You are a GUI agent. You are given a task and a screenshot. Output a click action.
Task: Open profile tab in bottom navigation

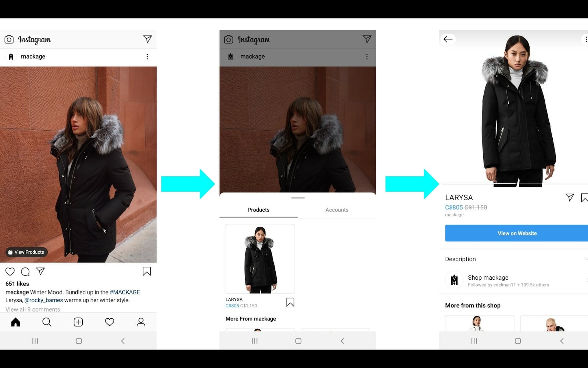(x=141, y=322)
